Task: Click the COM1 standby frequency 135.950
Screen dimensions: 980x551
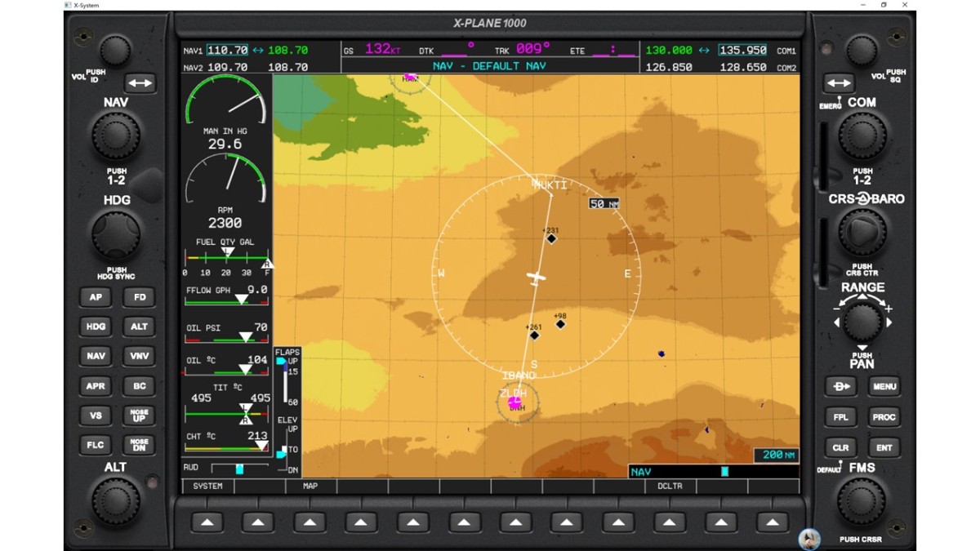Action: 742,51
